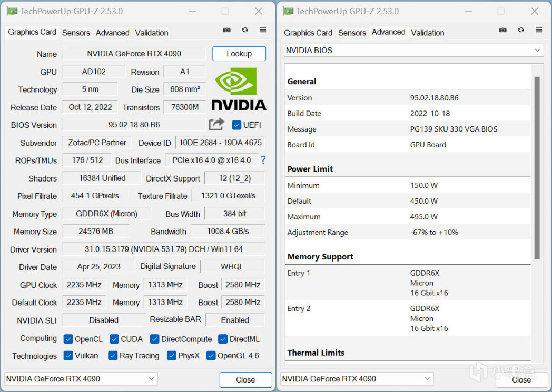This screenshot has height=392, width=552.
Task: Toggle the DirectML checkbox
Action: [x=222, y=339]
